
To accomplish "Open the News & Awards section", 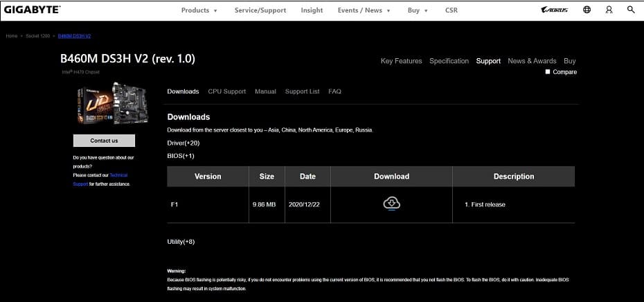I will [x=532, y=61].
